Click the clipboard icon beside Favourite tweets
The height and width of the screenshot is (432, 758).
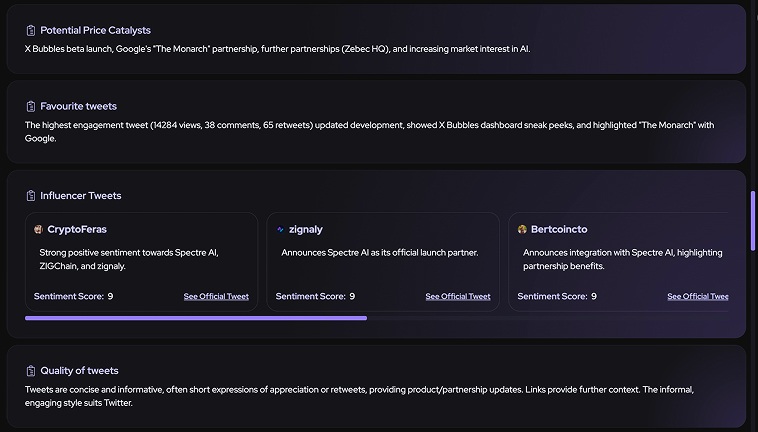(30, 106)
